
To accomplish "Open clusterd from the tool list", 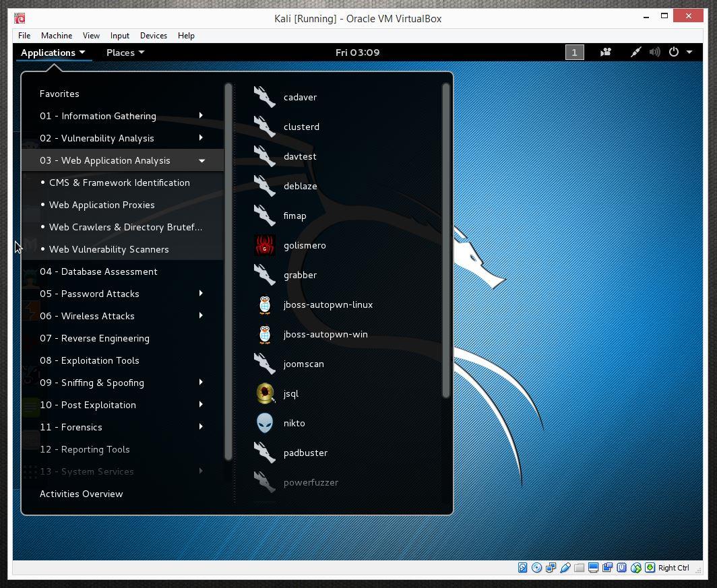I will click(301, 127).
